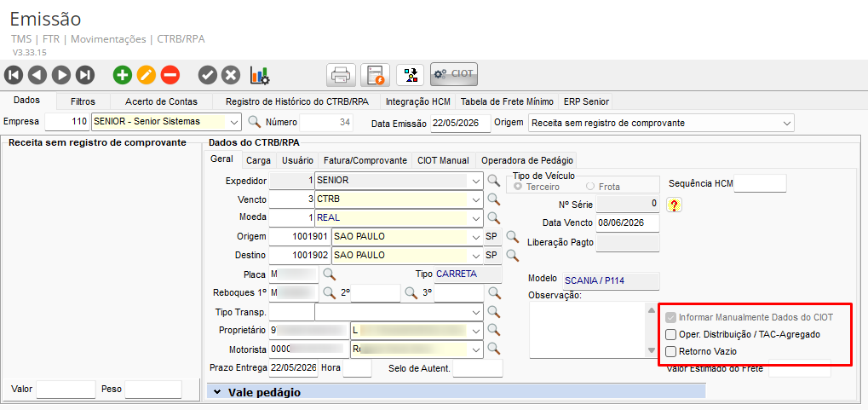Search Expedidor with the magnifier icon
Screen dimensions: 868x410
coord(494,181)
